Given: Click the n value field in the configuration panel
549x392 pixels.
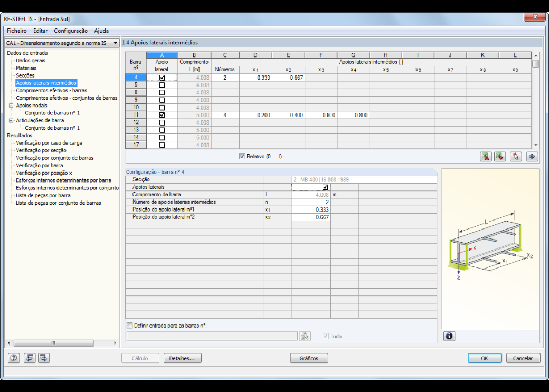Looking at the screenshot, I should coord(311,202).
